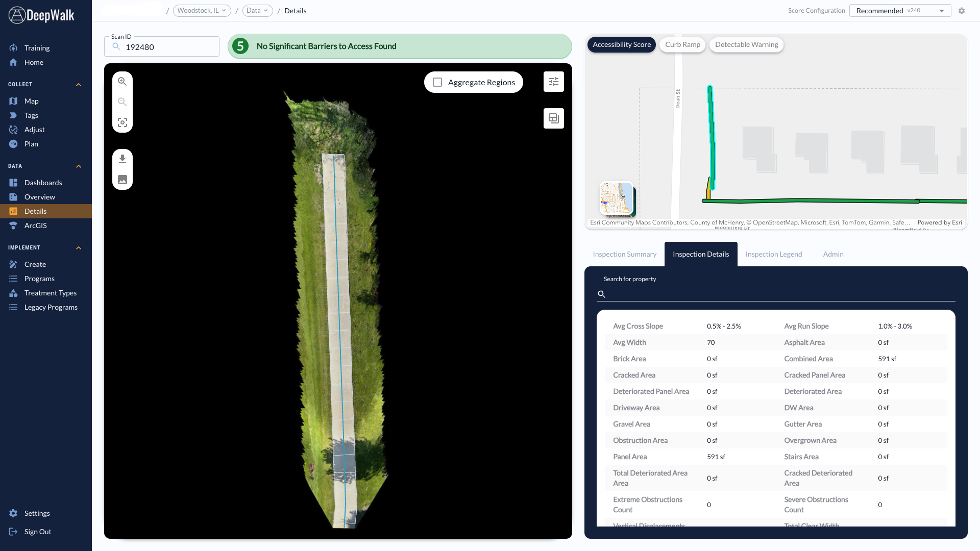Image resolution: width=980 pixels, height=551 pixels.
Task: Click the Avg Cross Slope value
Action: 724,326
